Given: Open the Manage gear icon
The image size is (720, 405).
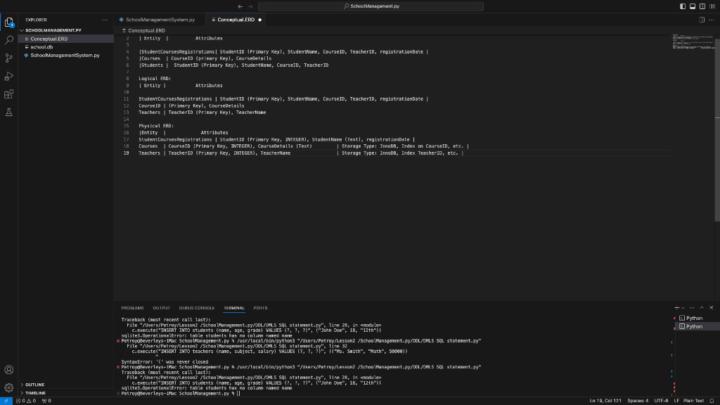Looking at the screenshot, I should (x=9, y=386).
